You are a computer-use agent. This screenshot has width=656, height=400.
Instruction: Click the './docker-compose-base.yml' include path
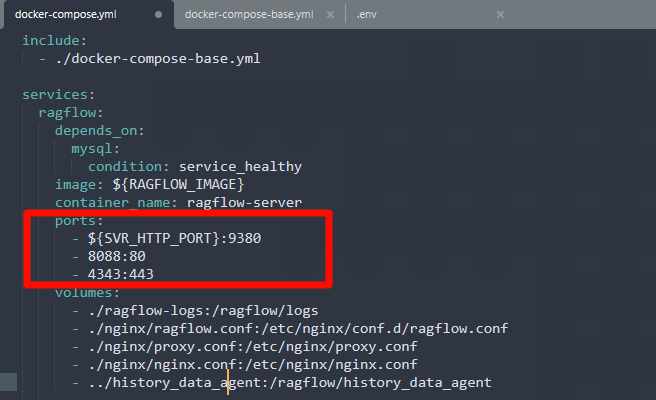(158, 59)
